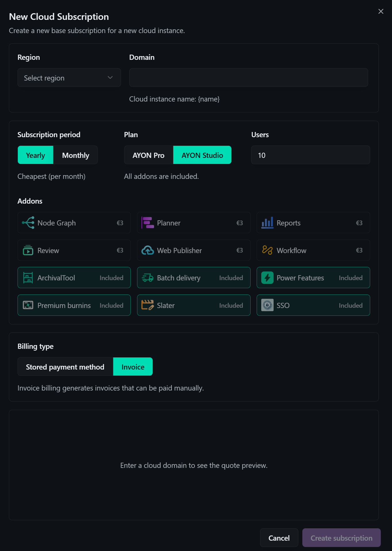Image resolution: width=392 pixels, height=551 pixels.
Task: Choose the AYON Studio plan
Action: click(x=202, y=155)
